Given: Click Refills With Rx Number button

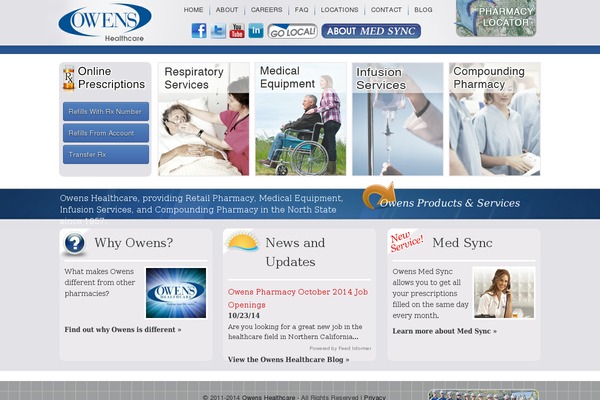Looking at the screenshot, I should click(x=106, y=111).
